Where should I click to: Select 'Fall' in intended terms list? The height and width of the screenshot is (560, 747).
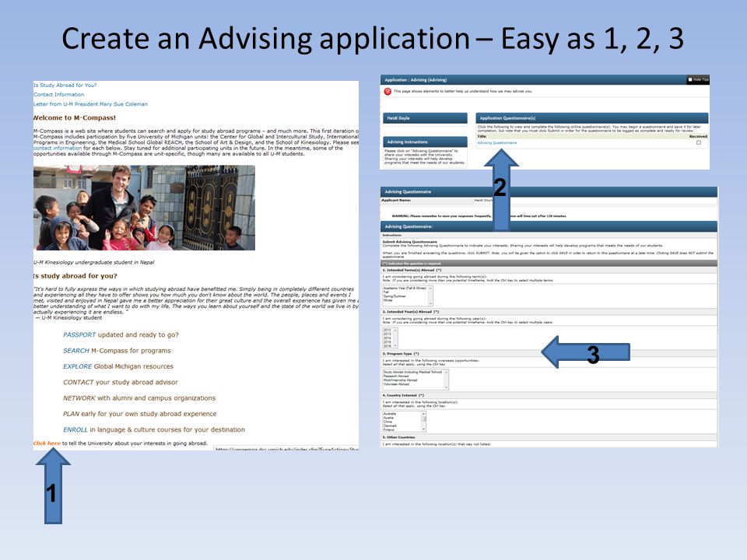[x=386, y=292]
